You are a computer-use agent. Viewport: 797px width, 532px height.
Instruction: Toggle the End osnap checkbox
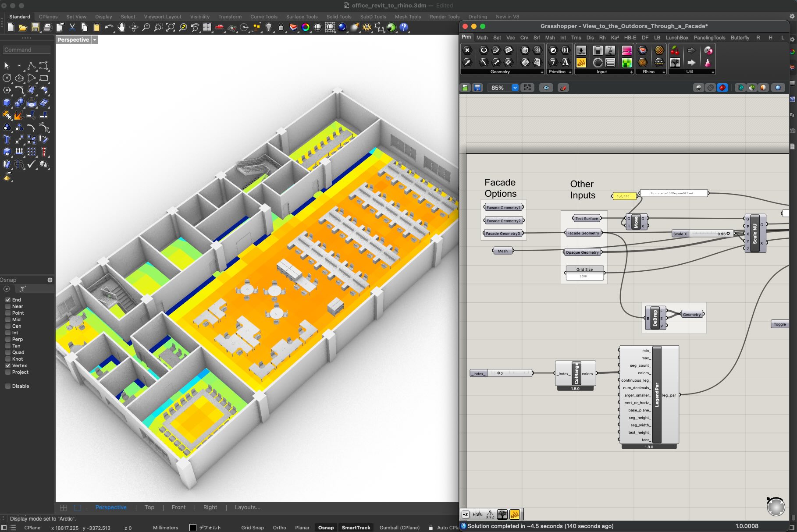8,300
